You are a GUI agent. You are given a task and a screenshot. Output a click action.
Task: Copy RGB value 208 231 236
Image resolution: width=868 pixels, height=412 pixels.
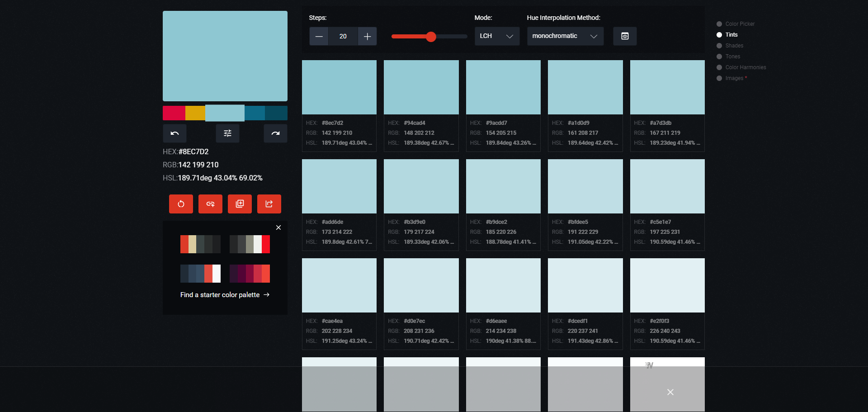coord(419,331)
